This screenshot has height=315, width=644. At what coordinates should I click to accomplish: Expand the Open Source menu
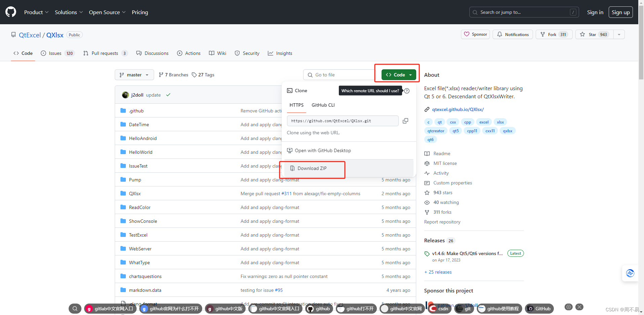107,12
